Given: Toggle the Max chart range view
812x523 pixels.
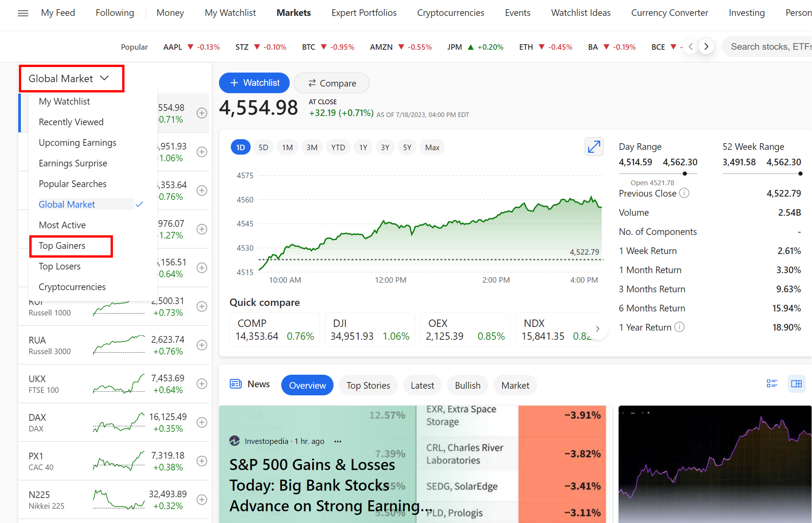Looking at the screenshot, I should tap(432, 147).
